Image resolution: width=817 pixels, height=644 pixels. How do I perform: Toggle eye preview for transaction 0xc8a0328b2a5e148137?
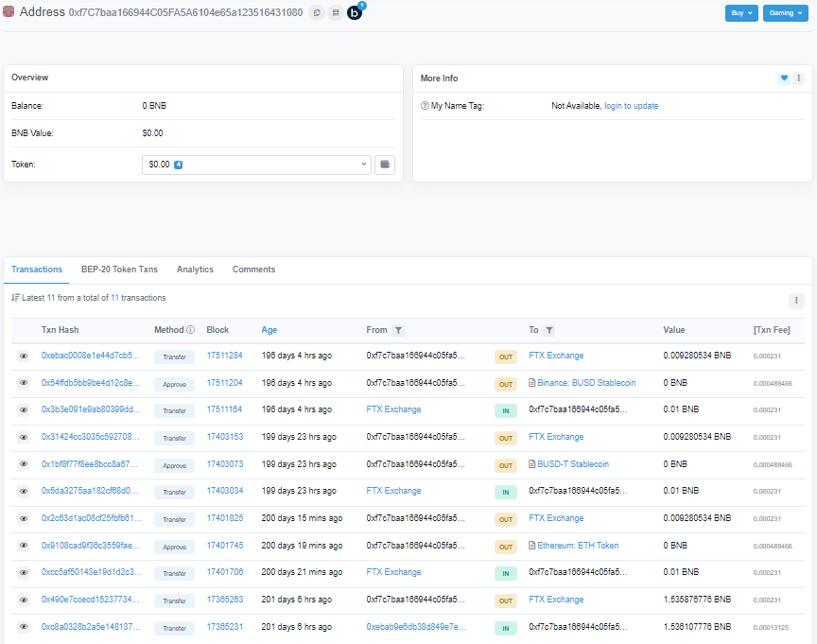click(x=24, y=627)
